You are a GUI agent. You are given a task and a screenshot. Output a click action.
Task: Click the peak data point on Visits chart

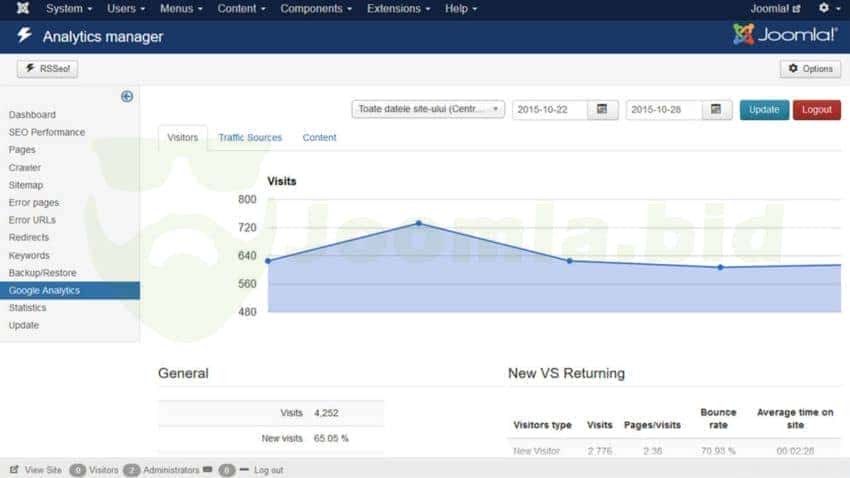point(418,223)
